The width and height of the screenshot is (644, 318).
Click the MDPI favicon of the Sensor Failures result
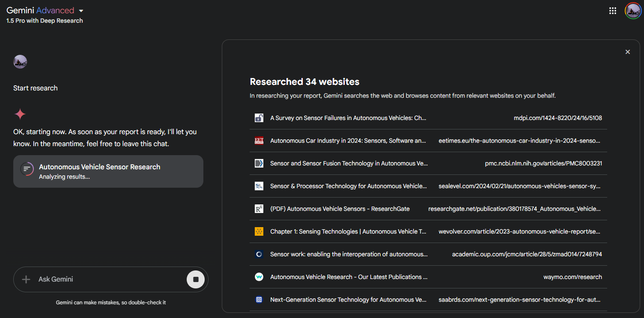(259, 118)
